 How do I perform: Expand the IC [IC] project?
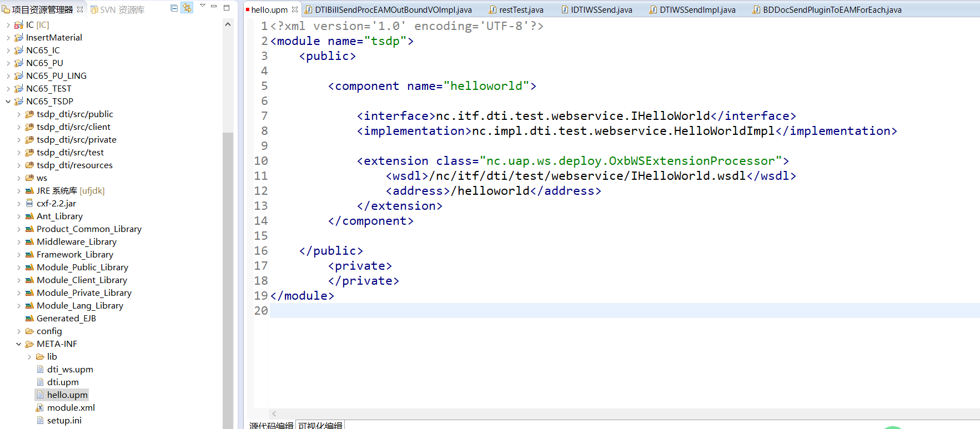(x=8, y=25)
